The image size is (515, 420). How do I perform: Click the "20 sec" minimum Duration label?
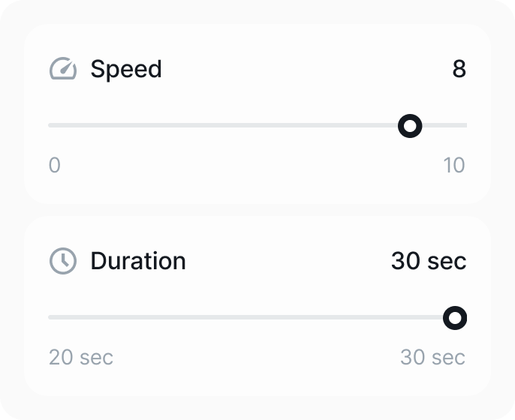81,357
